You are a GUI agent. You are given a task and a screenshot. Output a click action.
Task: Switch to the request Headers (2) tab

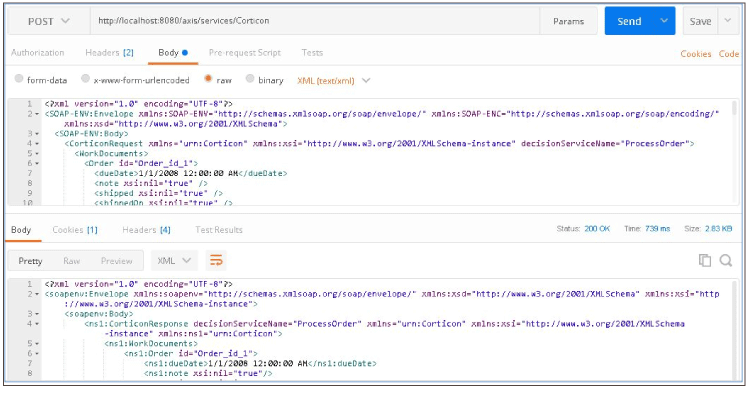pos(110,53)
